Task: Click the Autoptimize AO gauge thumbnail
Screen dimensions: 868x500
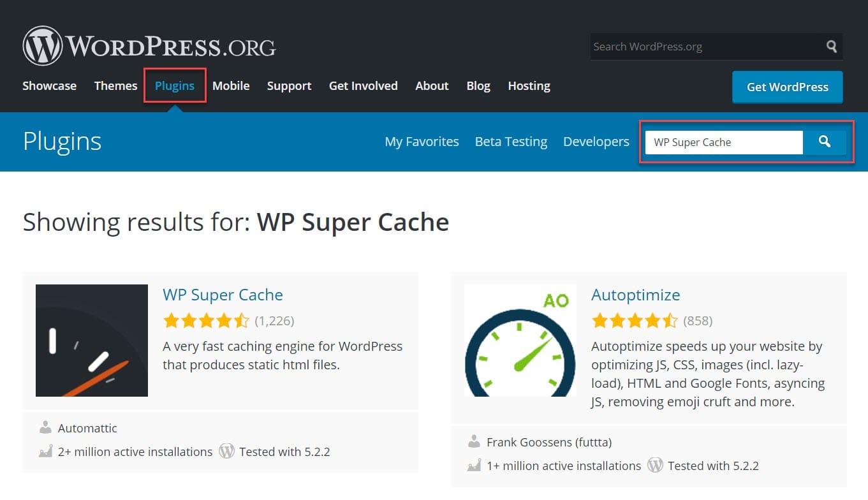Action: click(520, 340)
